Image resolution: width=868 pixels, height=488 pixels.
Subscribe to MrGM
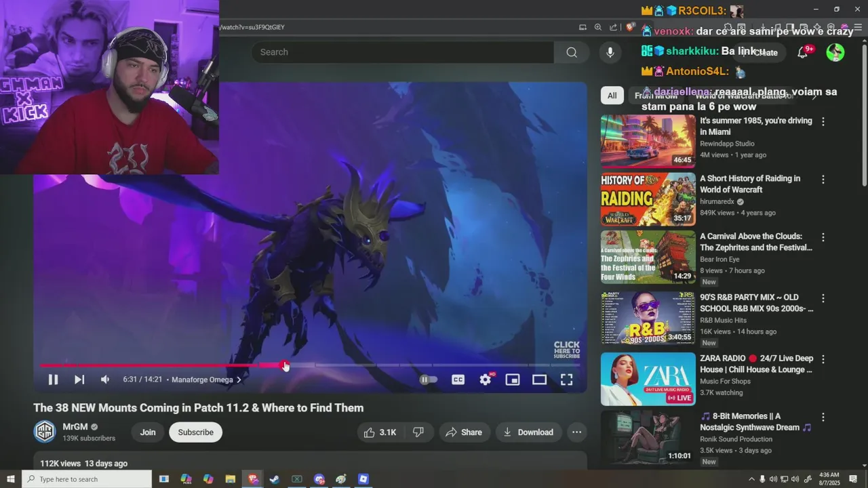(x=195, y=432)
